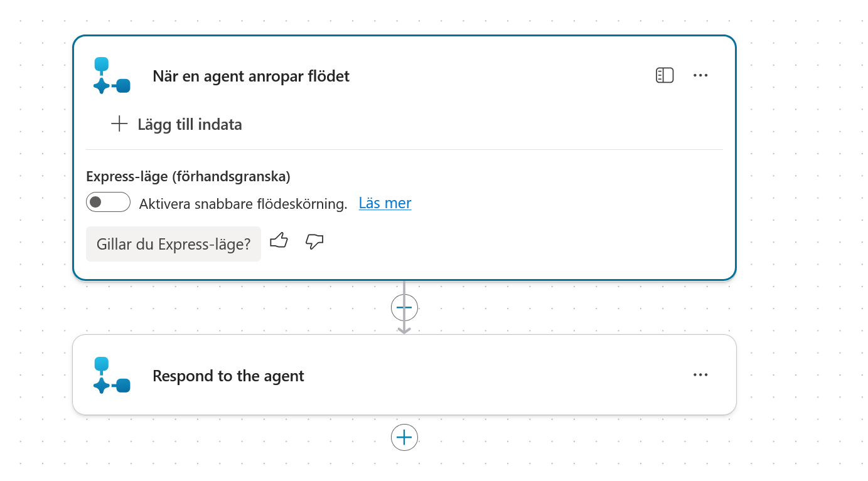This screenshot has height=481, width=868.
Task: Click the 'Gillar du Express-läge?' label
Action: tap(173, 244)
